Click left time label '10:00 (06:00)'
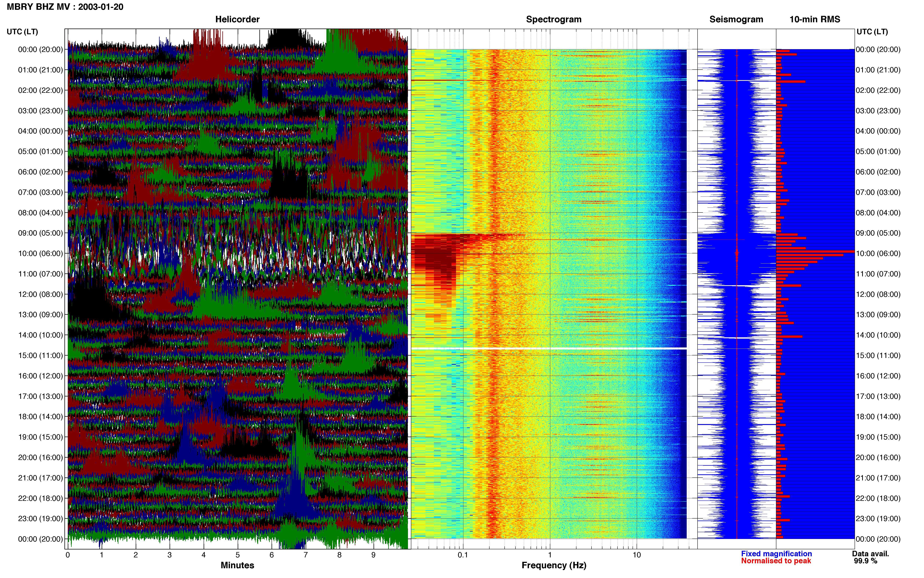This screenshot has height=578, width=924. pyautogui.click(x=41, y=253)
